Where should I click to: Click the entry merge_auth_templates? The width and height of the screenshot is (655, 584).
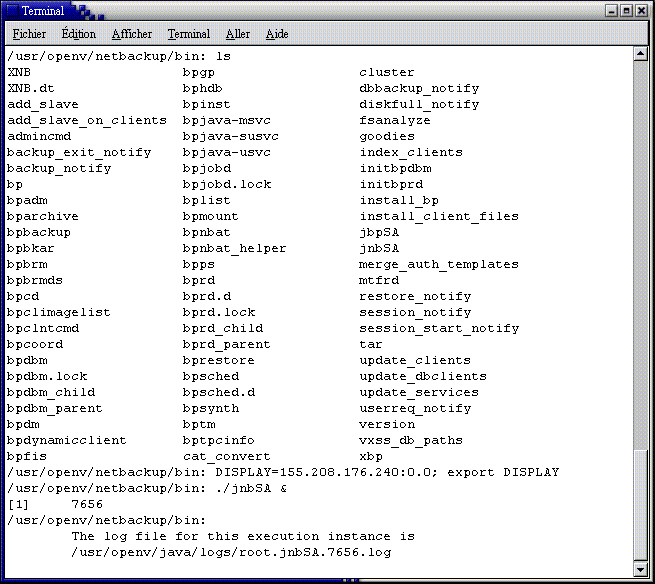439,265
